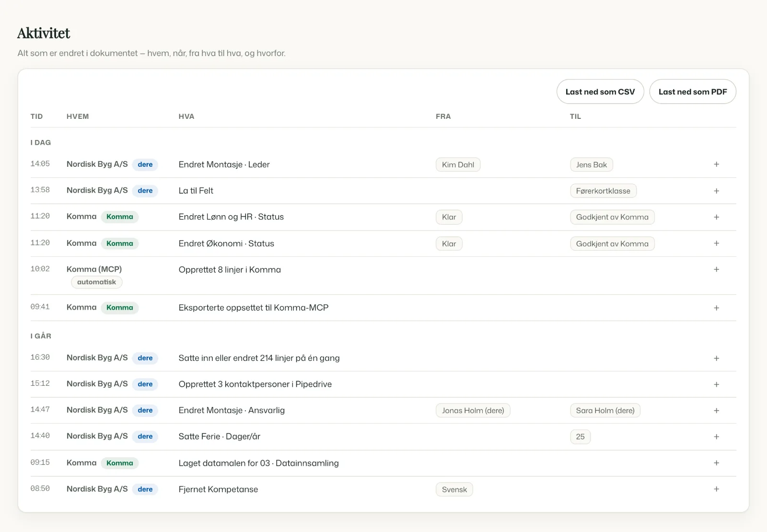
Task: Open plus icon for Endret Montasje Ansvarlig row
Action: [x=716, y=411]
